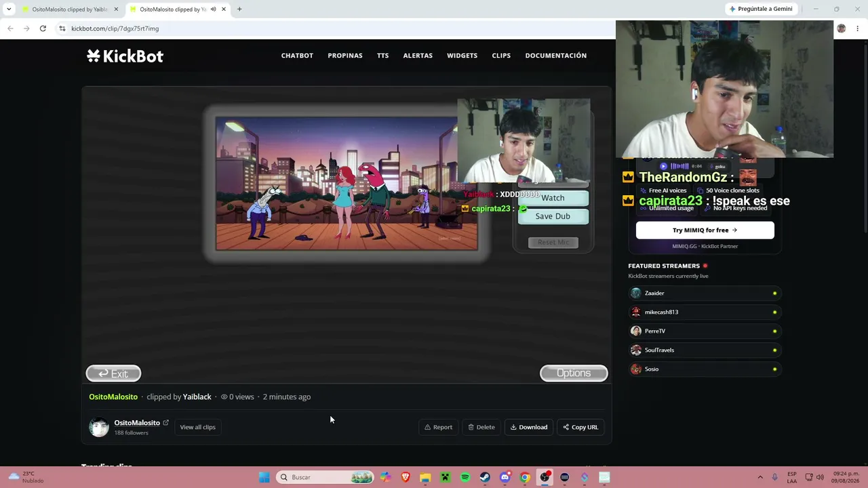Navigate to the CLIPS section

click(x=501, y=56)
